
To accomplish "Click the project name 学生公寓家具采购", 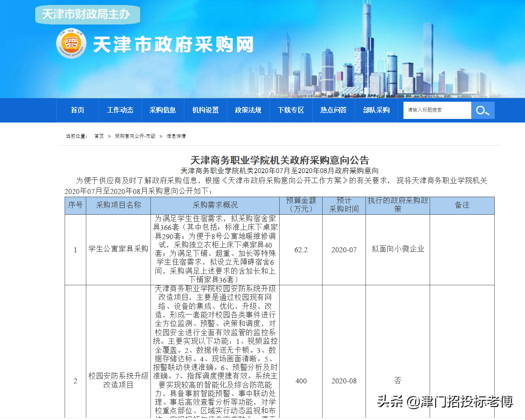I will tap(117, 249).
